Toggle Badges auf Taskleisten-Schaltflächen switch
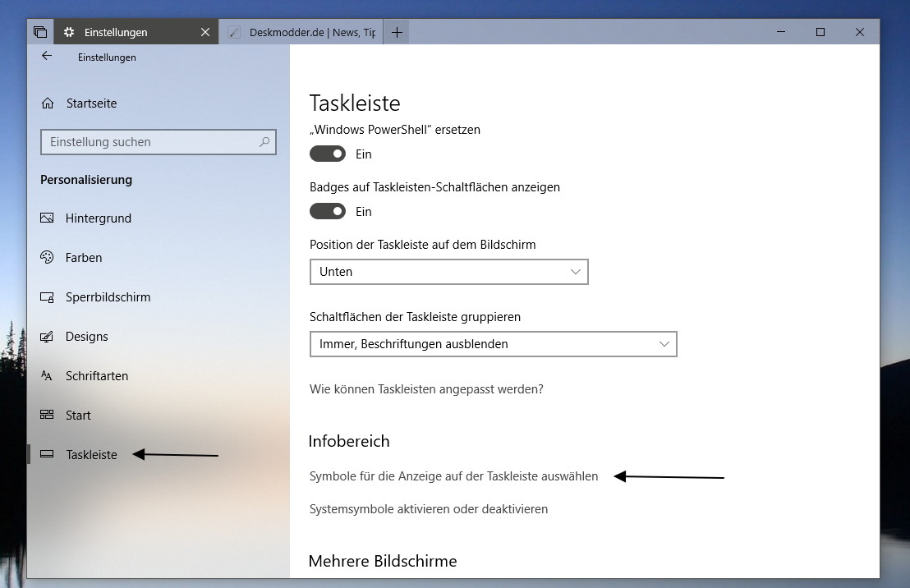 [x=328, y=211]
